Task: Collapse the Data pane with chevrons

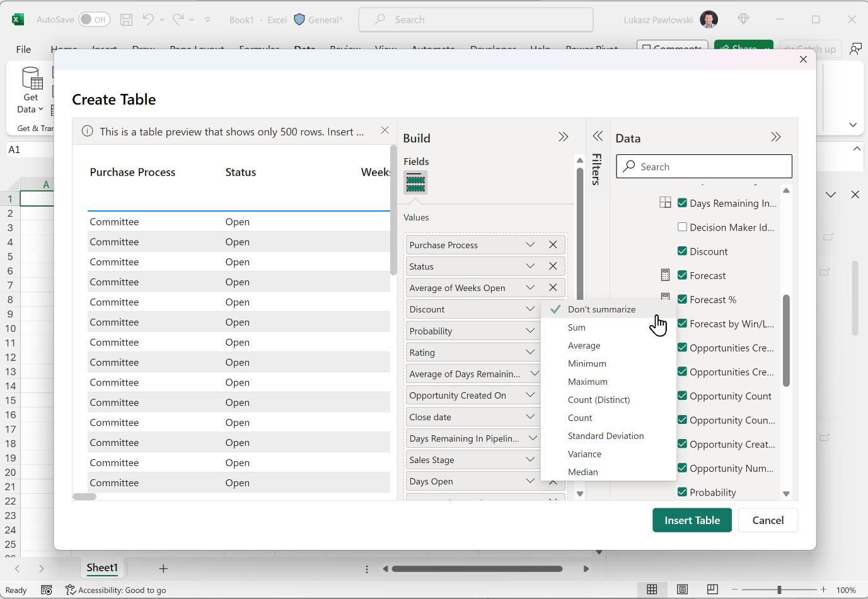Action: tap(775, 137)
